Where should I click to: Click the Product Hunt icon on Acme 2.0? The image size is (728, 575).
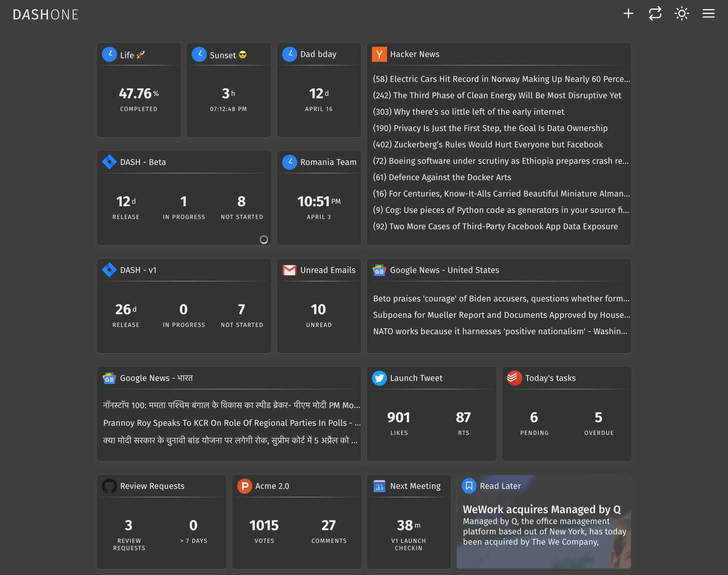244,486
